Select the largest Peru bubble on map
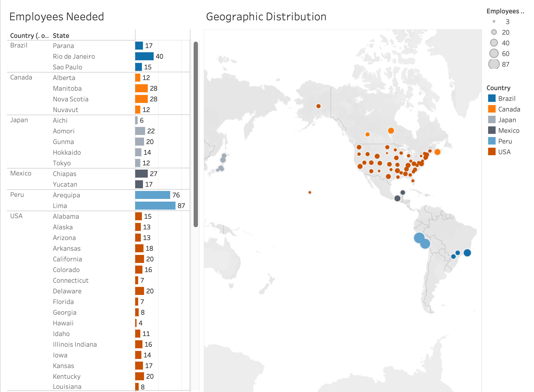 pos(419,238)
